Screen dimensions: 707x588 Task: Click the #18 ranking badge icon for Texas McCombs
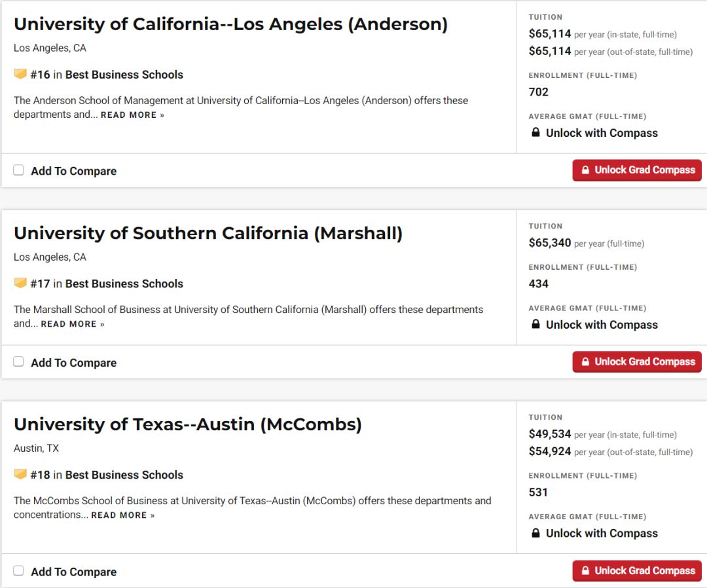pyautogui.click(x=20, y=474)
